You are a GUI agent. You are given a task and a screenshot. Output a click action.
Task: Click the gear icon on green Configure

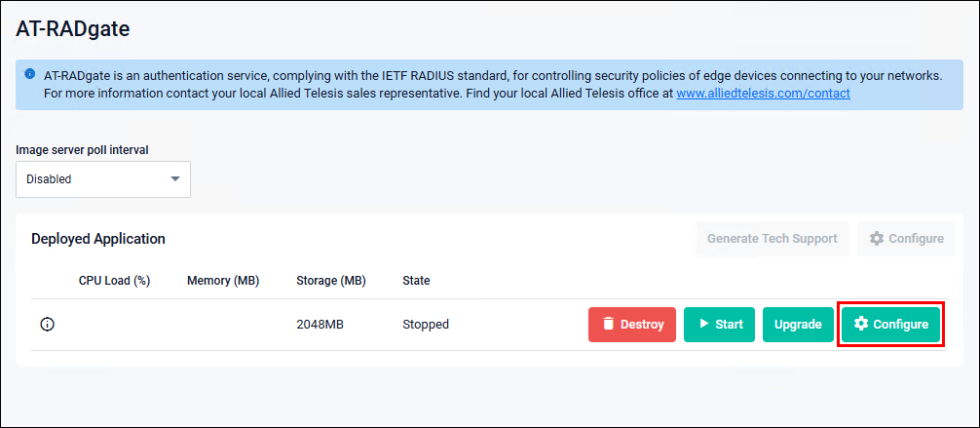pos(861,324)
